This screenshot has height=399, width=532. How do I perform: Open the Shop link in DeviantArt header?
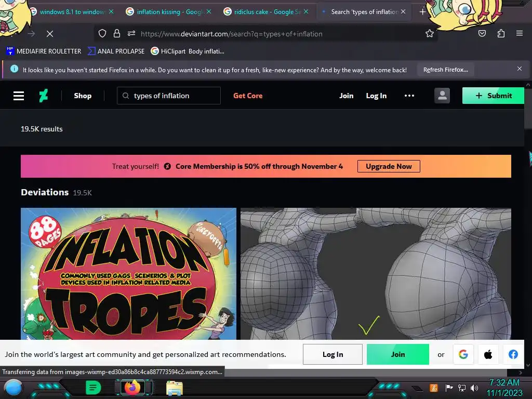click(x=83, y=96)
